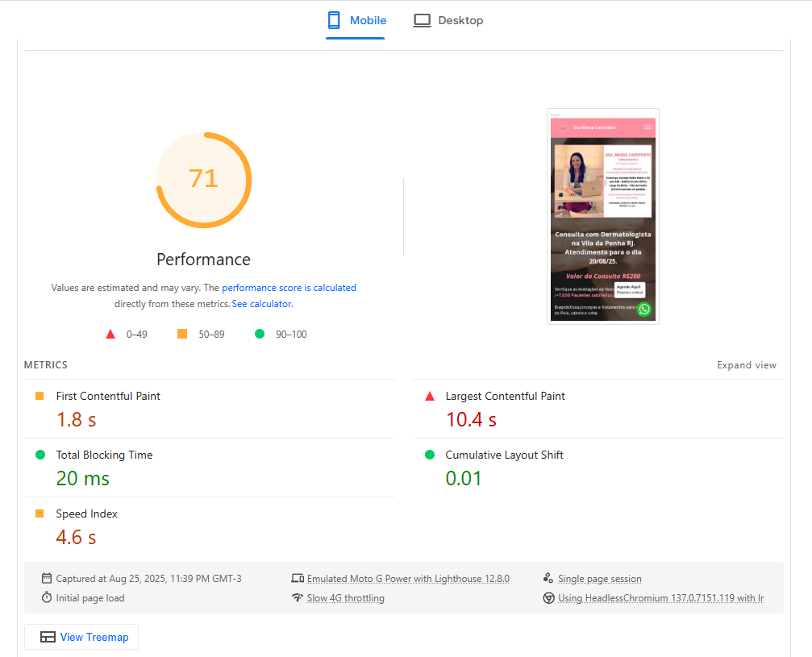This screenshot has height=657, width=812.
Task: Open the View Treemap button
Action: 81,637
